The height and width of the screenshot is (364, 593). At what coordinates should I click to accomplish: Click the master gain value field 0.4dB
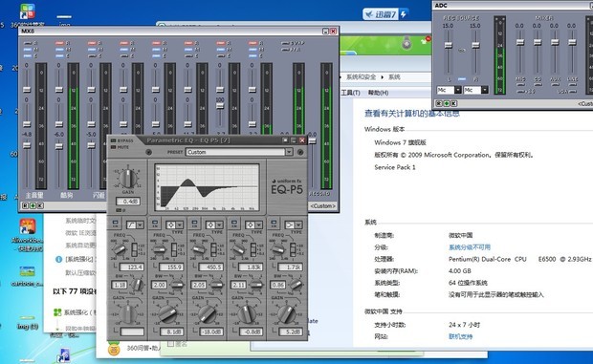(128, 202)
